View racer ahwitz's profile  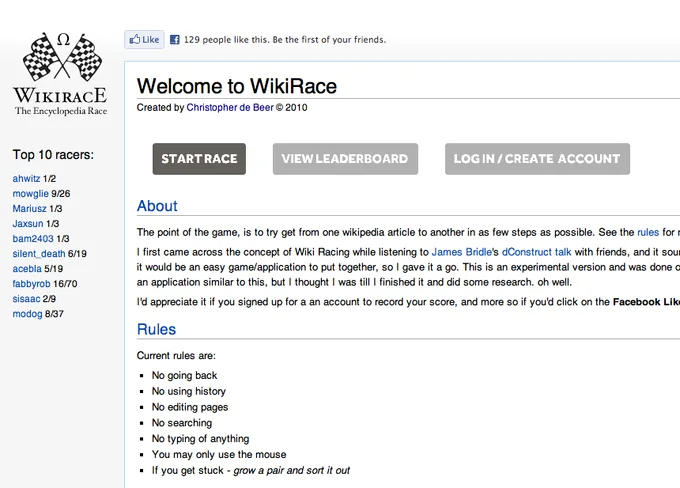26,178
